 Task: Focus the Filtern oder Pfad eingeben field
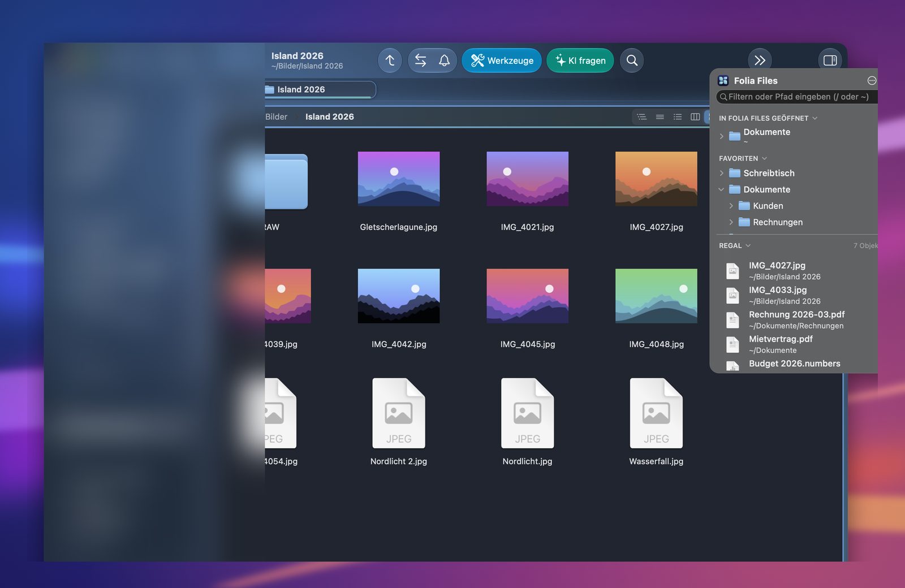coord(797,97)
